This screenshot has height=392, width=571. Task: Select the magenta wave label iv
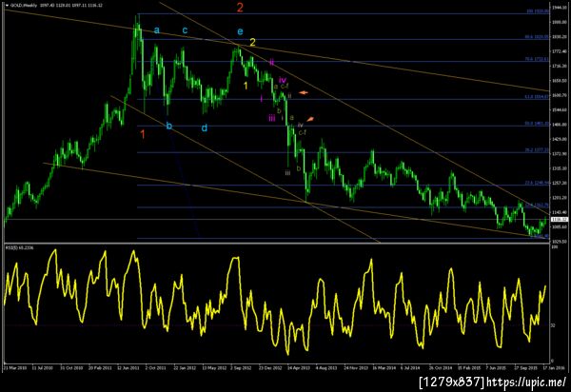point(283,80)
